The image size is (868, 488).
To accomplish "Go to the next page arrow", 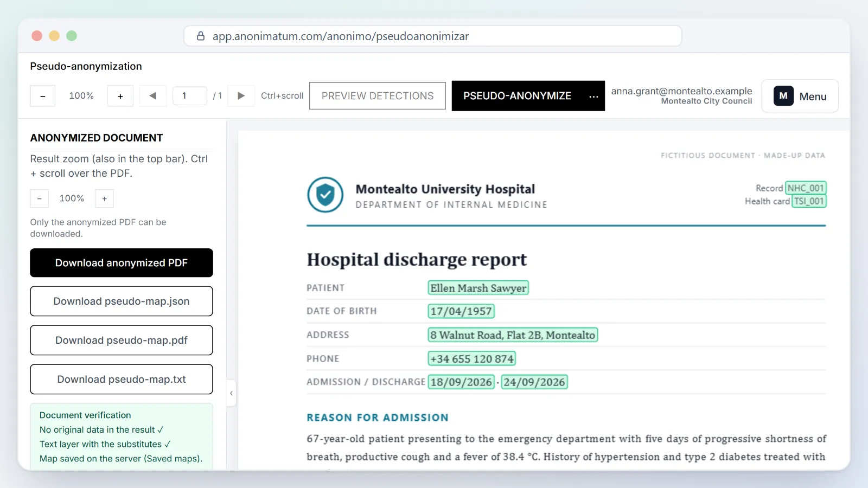I will [x=241, y=96].
